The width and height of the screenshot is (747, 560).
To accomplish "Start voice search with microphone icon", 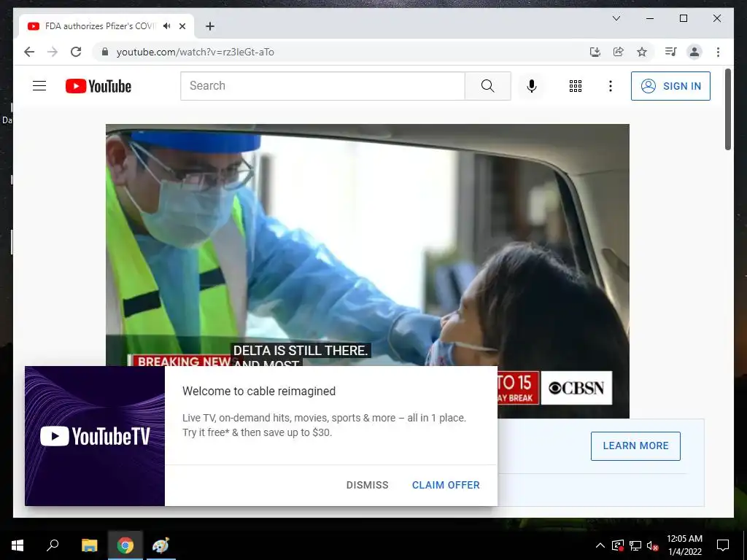I will click(532, 86).
